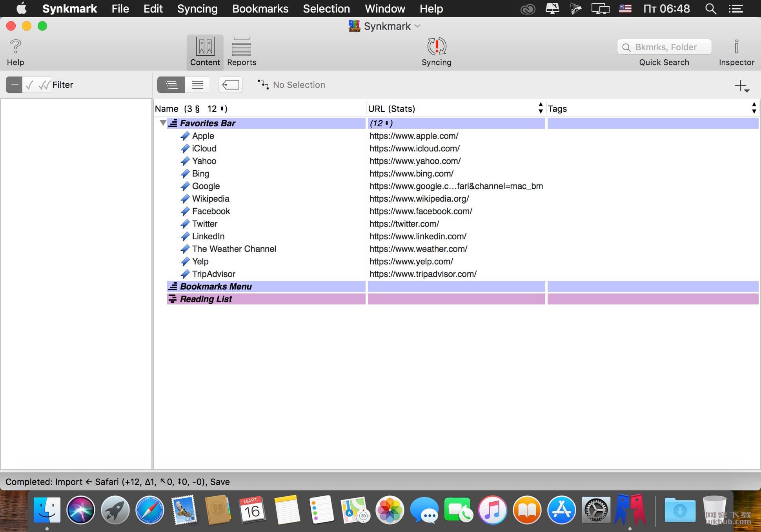Open the Window menu
761x532 pixels.
click(385, 9)
